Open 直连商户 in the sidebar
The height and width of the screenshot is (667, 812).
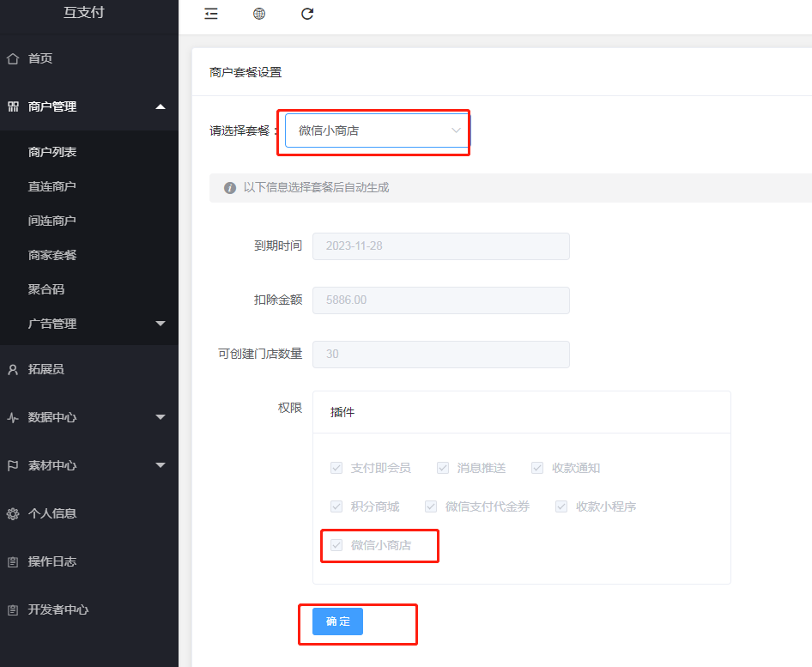click(52, 186)
